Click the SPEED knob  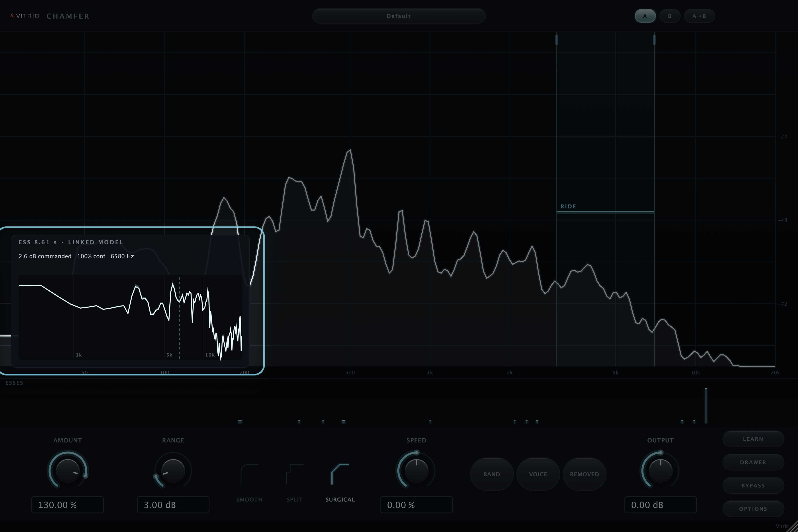416,471
